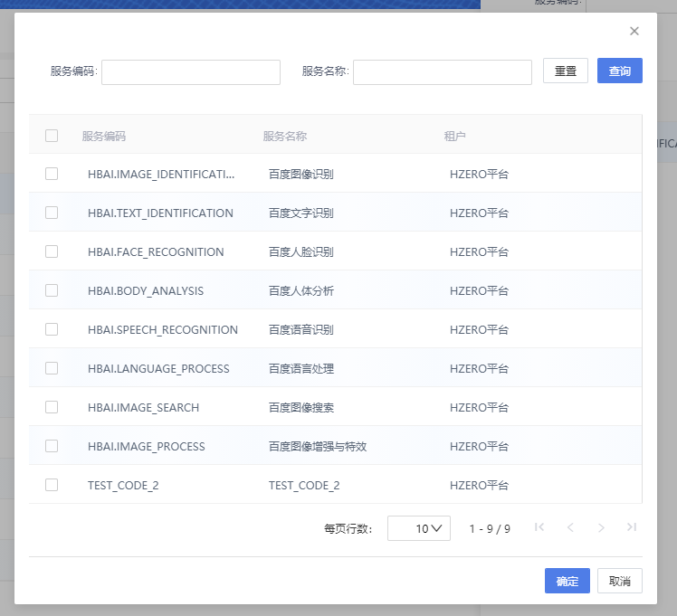Select the 百度文字识别 row

[x=301, y=213]
